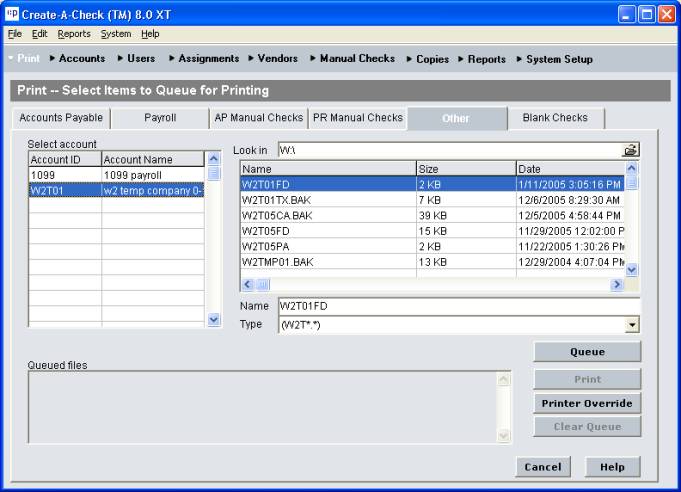
Task: Select file W2T05PA
Action: 432,247
